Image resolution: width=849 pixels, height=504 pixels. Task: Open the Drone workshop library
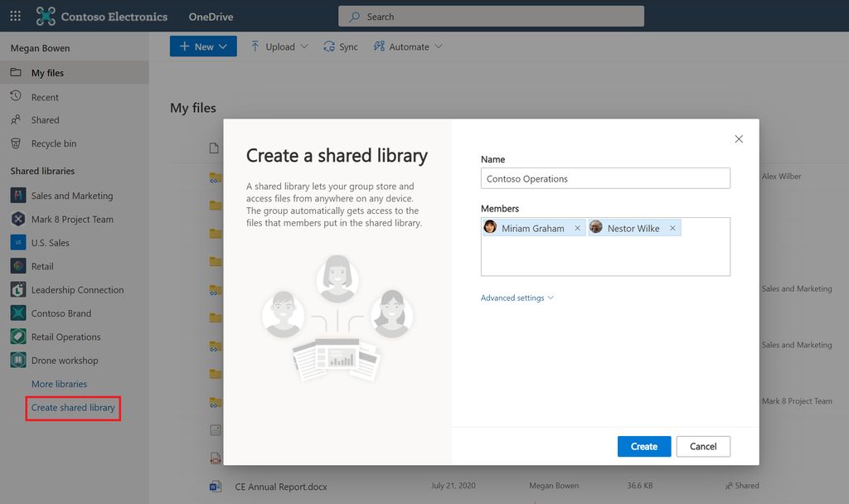65,361
